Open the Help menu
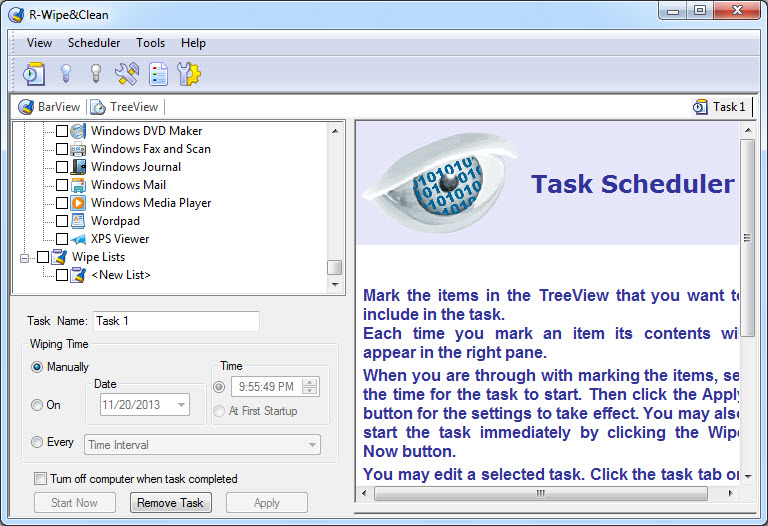Image resolution: width=768 pixels, height=526 pixels. coord(193,43)
